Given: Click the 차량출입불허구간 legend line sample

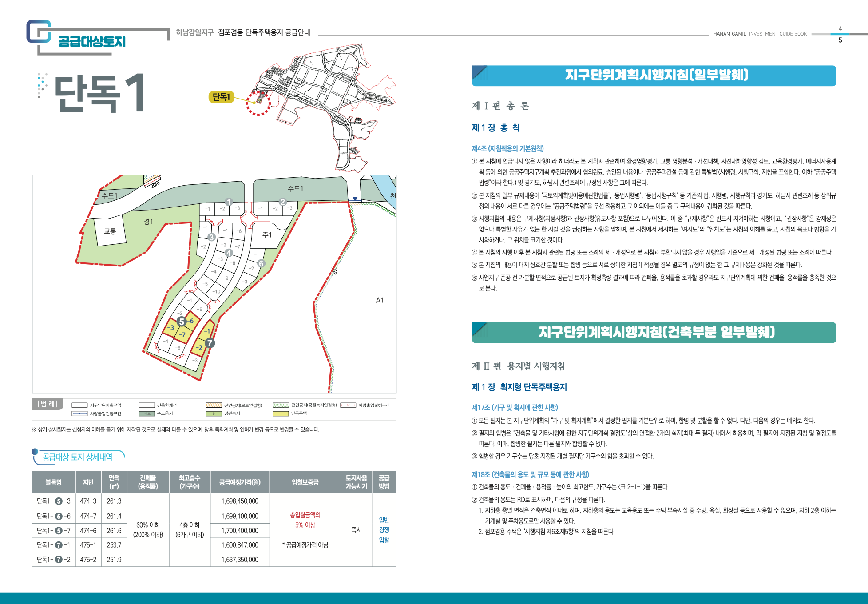Looking at the screenshot, I should point(348,405).
